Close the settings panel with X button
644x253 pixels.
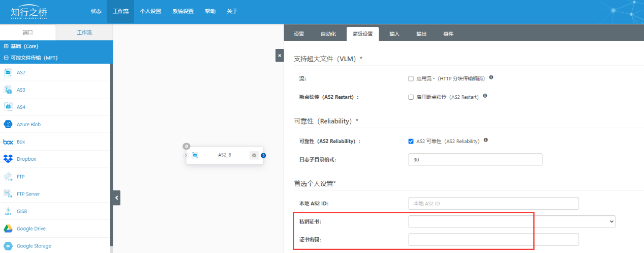pyautogui.click(x=280, y=55)
